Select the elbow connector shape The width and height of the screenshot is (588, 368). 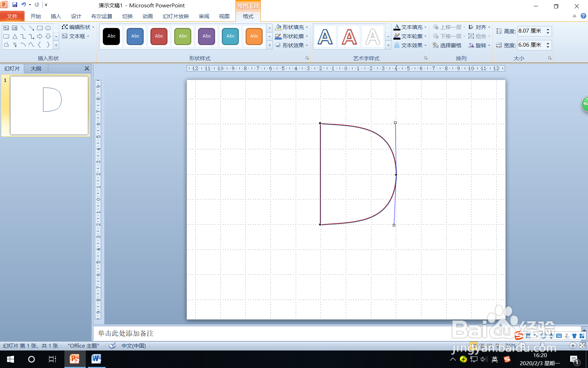point(23,36)
